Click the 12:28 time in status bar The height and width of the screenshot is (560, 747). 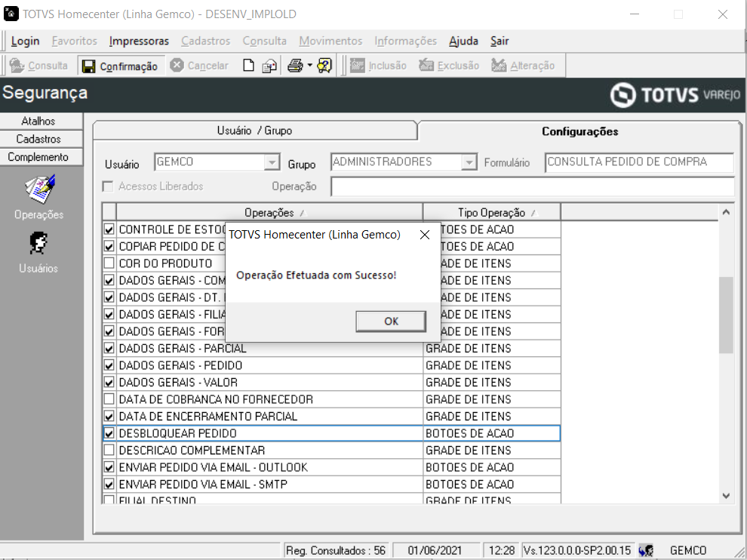point(502,550)
